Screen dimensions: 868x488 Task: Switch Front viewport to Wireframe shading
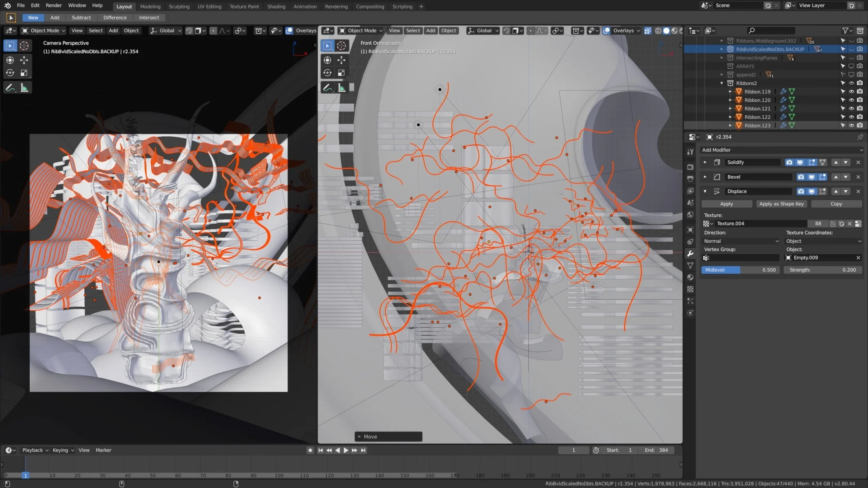[658, 30]
